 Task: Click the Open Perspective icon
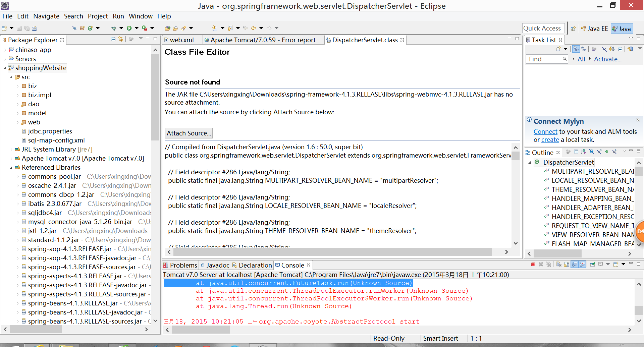573,29
